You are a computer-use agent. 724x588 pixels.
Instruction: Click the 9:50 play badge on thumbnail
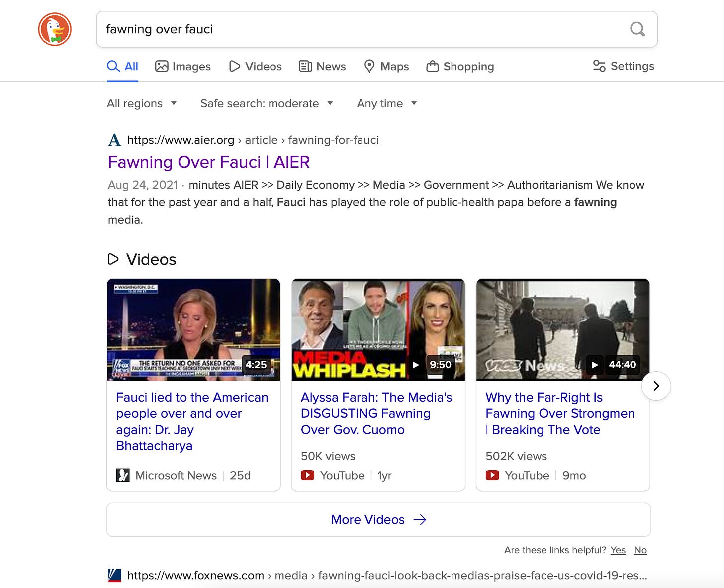tap(432, 365)
